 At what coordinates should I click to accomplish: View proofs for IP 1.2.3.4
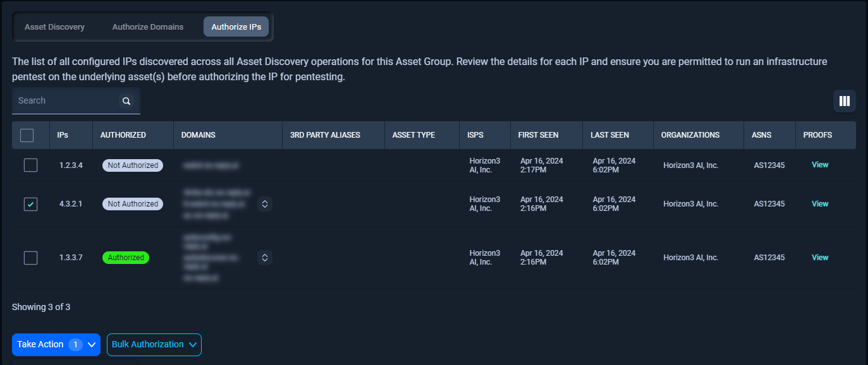[819, 164]
